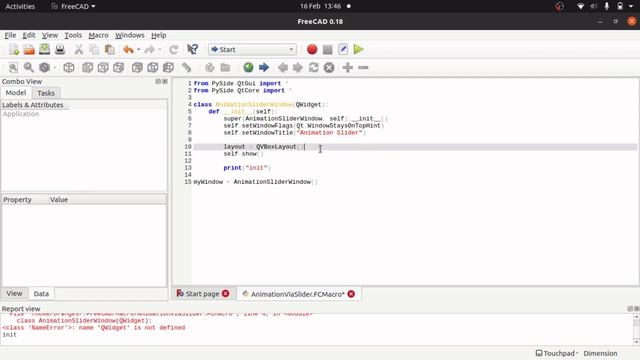Open the Tools menu
This screenshot has height=360, width=640.
click(73, 35)
